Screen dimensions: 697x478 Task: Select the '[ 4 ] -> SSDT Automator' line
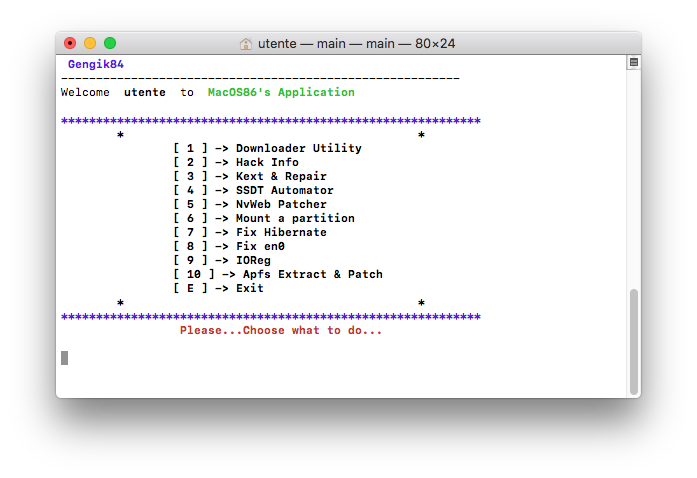pyautogui.click(x=253, y=190)
